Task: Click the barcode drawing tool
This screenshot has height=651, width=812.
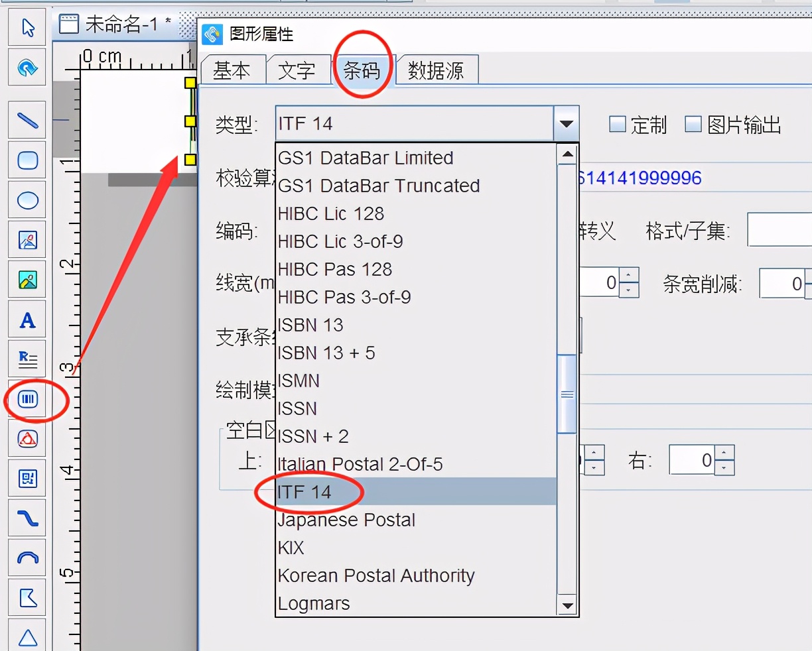Action: click(x=28, y=399)
